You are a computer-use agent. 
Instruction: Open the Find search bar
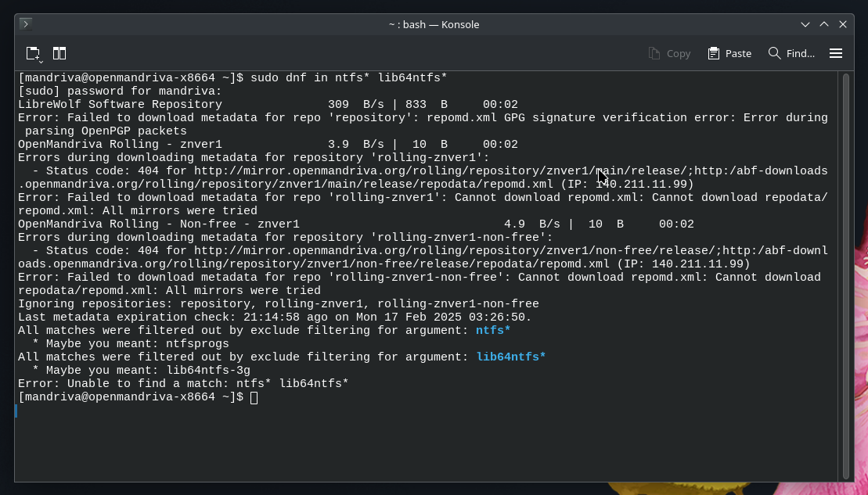791,53
